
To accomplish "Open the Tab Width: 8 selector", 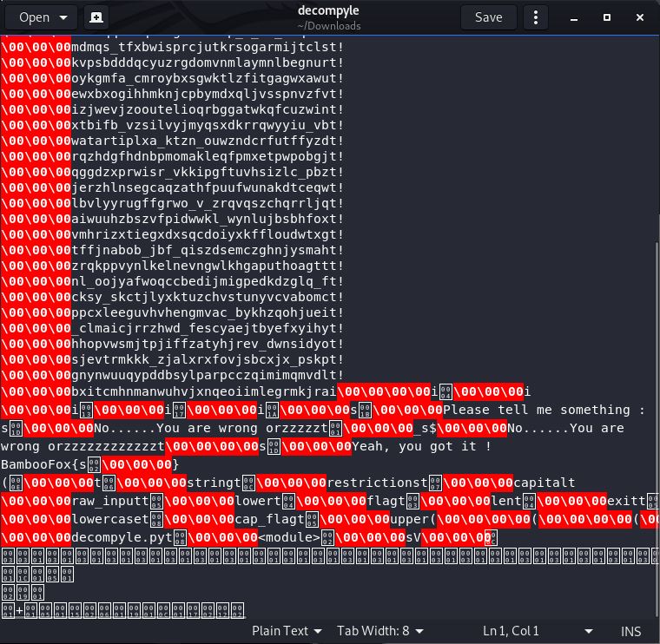I will 380,631.
